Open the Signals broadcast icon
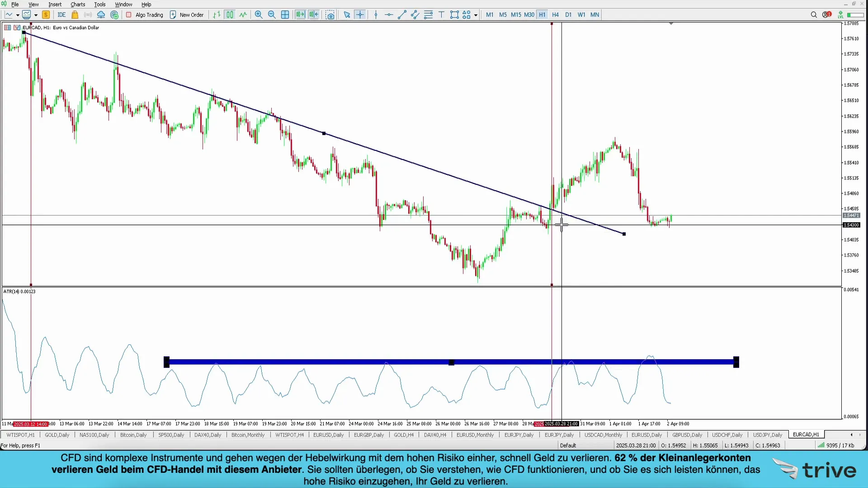 tap(88, 14)
